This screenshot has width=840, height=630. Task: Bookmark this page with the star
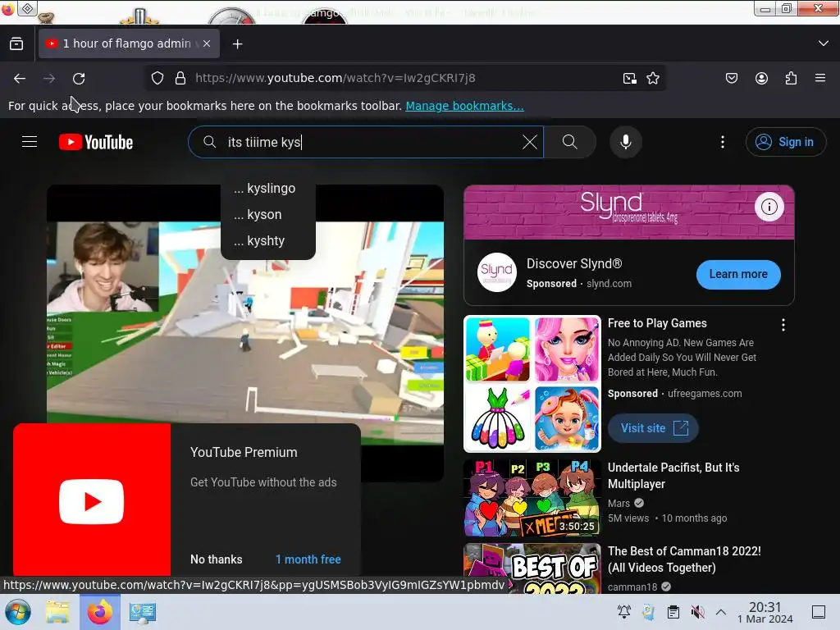click(652, 78)
